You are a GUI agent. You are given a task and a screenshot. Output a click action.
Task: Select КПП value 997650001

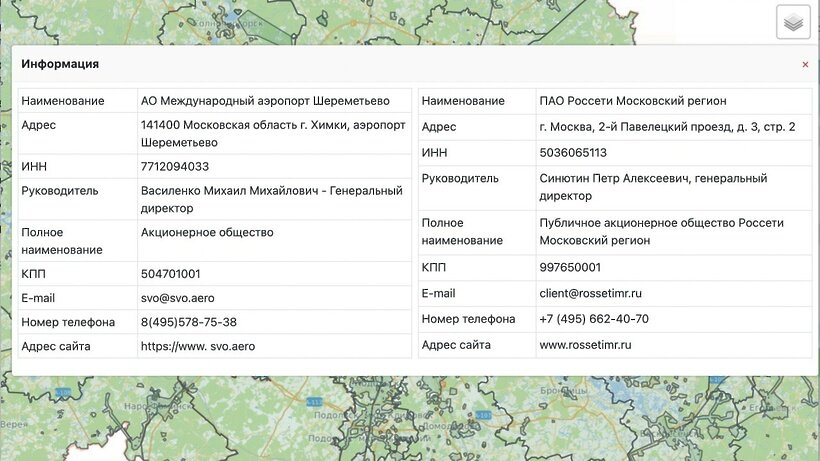[674, 268]
